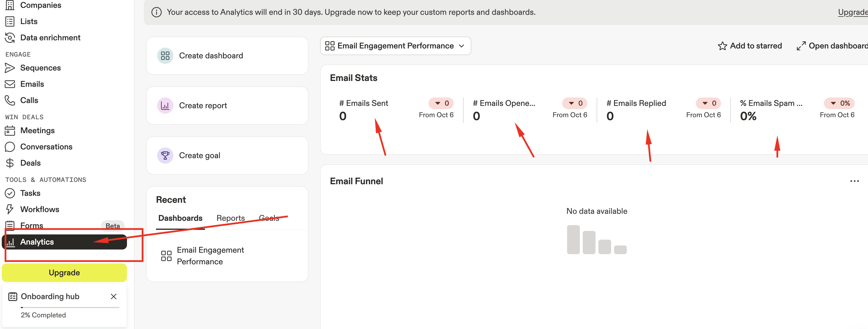Expand the Email Engagement Performance dropdown

pos(395,46)
